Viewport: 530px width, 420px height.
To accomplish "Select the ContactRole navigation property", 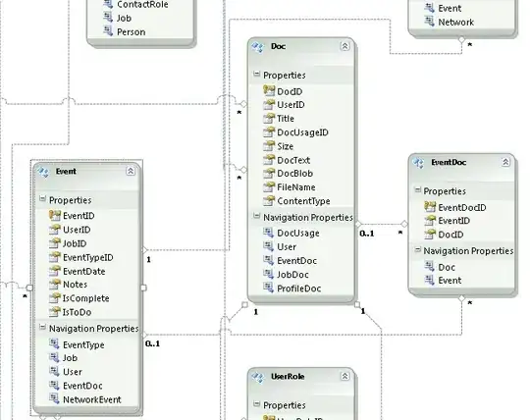I will click(142, 4).
